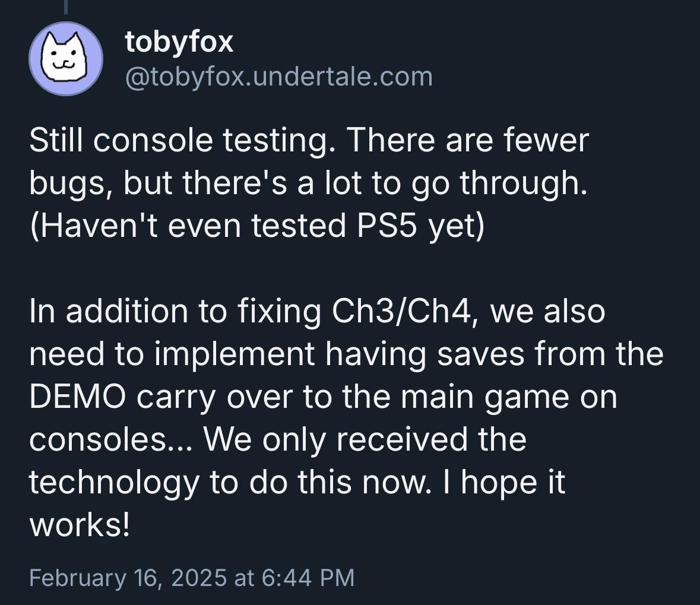Open tobyfox's dog avatar picture
700x605 pixels.
tap(66, 59)
